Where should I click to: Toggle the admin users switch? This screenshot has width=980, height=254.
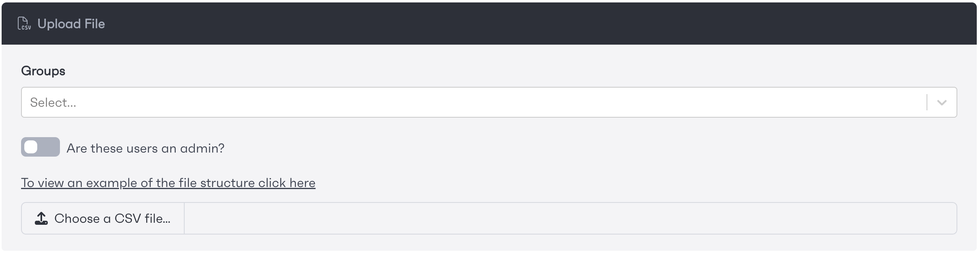click(x=40, y=147)
